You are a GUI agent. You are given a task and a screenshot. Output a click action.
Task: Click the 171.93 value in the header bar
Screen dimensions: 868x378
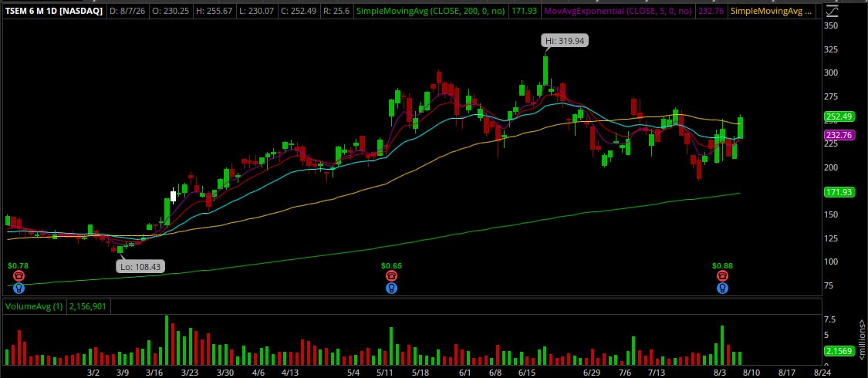(x=525, y=11)
